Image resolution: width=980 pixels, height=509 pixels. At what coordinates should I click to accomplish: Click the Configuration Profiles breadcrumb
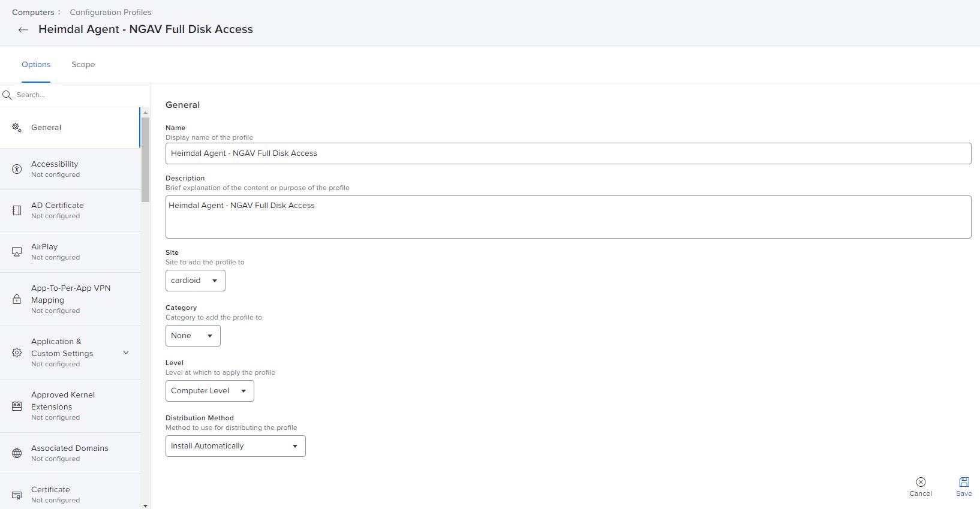tap(110, 12)
